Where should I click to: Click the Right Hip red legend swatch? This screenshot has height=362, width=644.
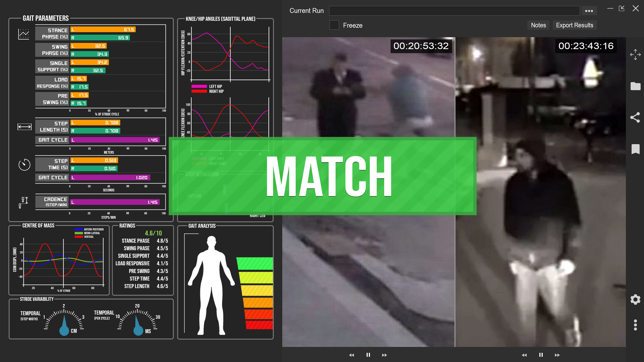click(199, 91)
